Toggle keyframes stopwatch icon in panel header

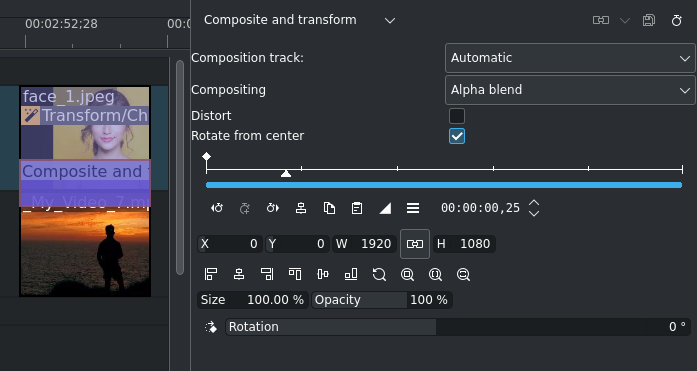pos(677,20)
